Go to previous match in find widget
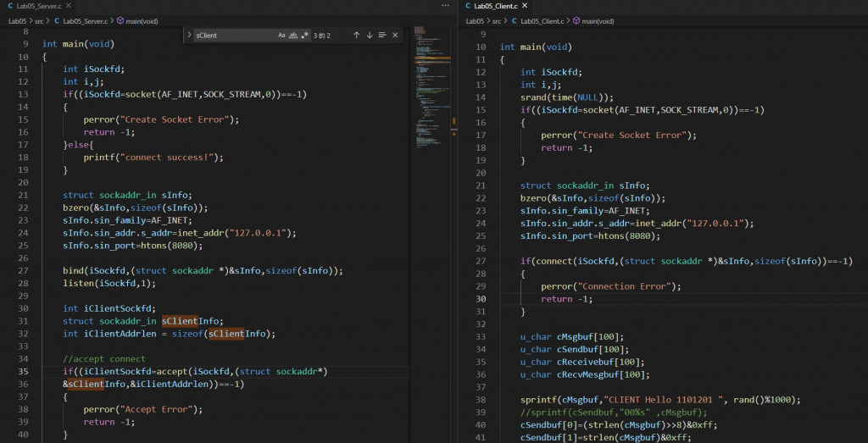This screenshot has width=868, height=443. [357, 36]
